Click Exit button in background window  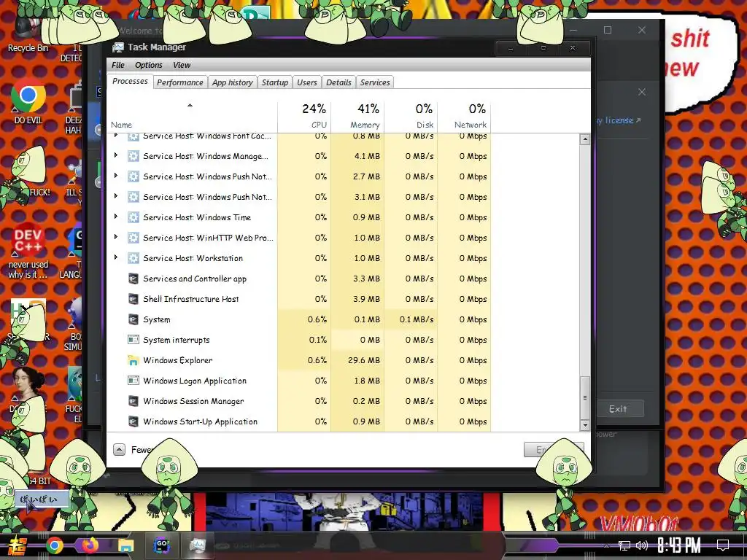click(x=619, y=409)
